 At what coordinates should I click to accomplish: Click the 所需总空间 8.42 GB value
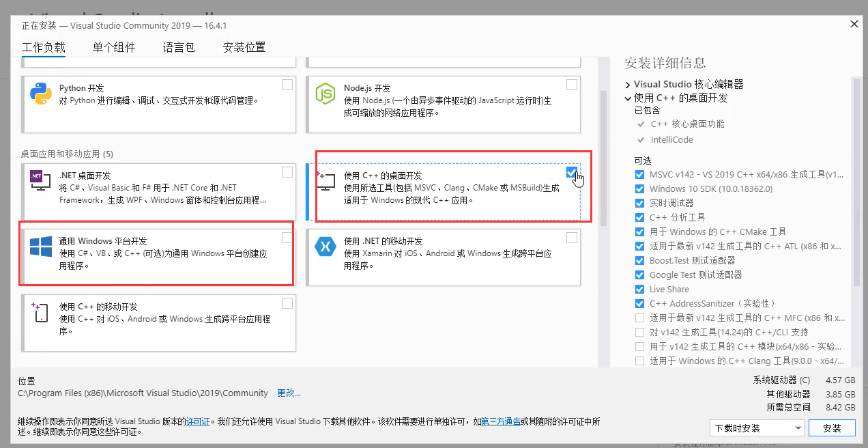coord(840,407)
